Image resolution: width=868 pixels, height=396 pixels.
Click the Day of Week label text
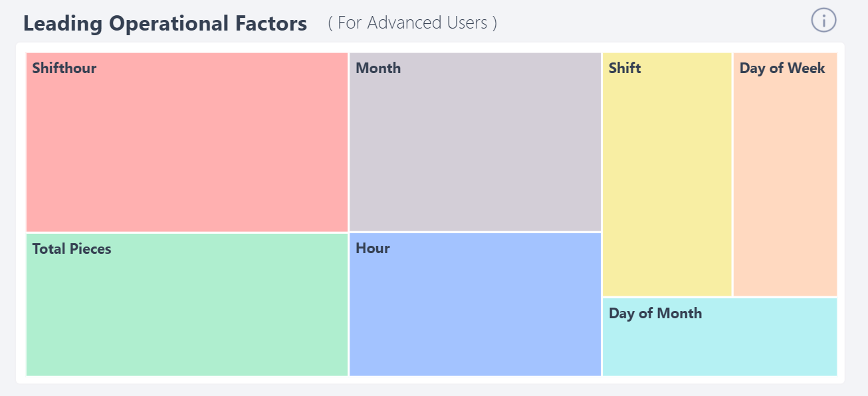pyautogui.click(x=782, y=68)
